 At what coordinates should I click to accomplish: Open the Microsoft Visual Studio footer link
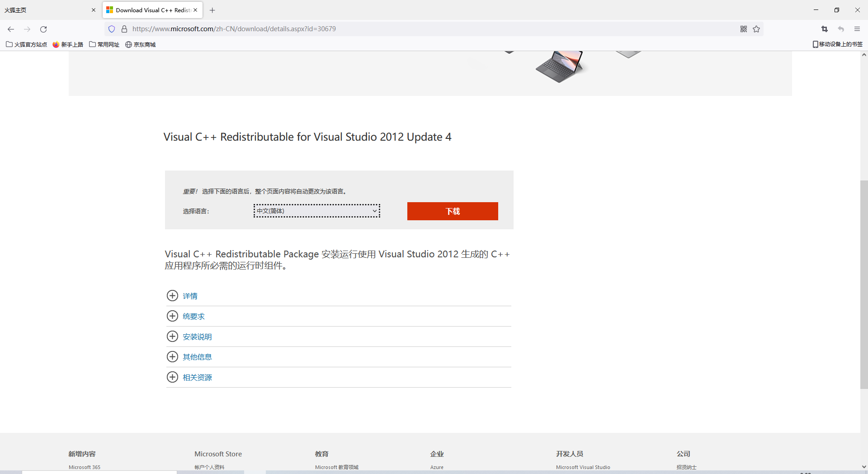pyautogui.click(x=583, y=467)
